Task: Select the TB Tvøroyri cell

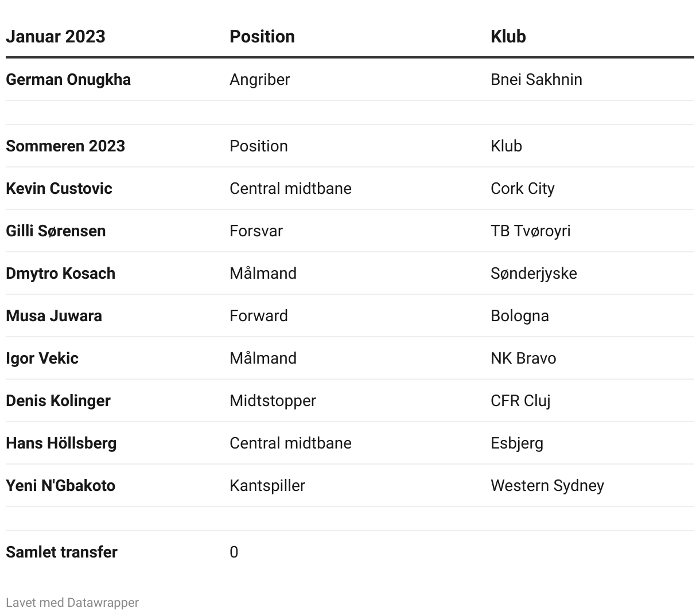Action: (531, 231)
